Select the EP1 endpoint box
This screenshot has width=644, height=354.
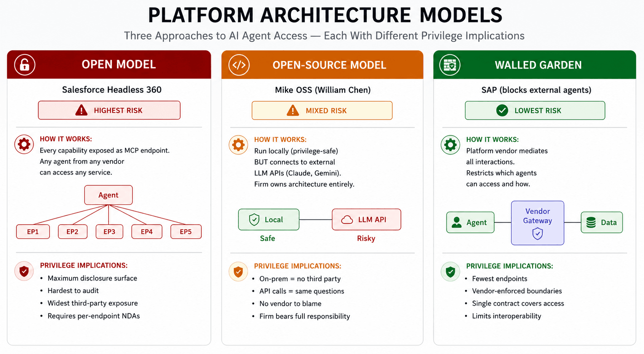pos(33,231)
